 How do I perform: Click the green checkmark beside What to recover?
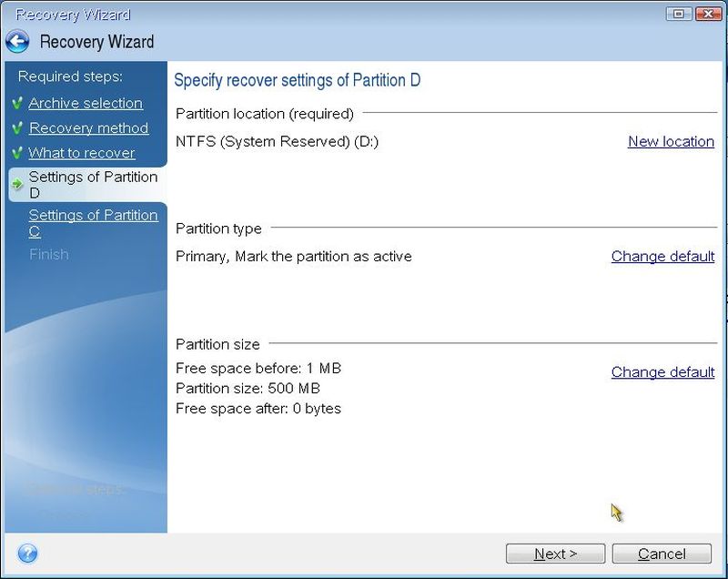tap(17, 153)
